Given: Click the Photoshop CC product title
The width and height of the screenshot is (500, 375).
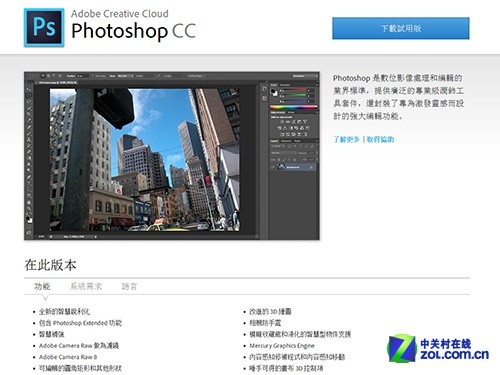Looking at the screenshot, I should pos(133,31).
